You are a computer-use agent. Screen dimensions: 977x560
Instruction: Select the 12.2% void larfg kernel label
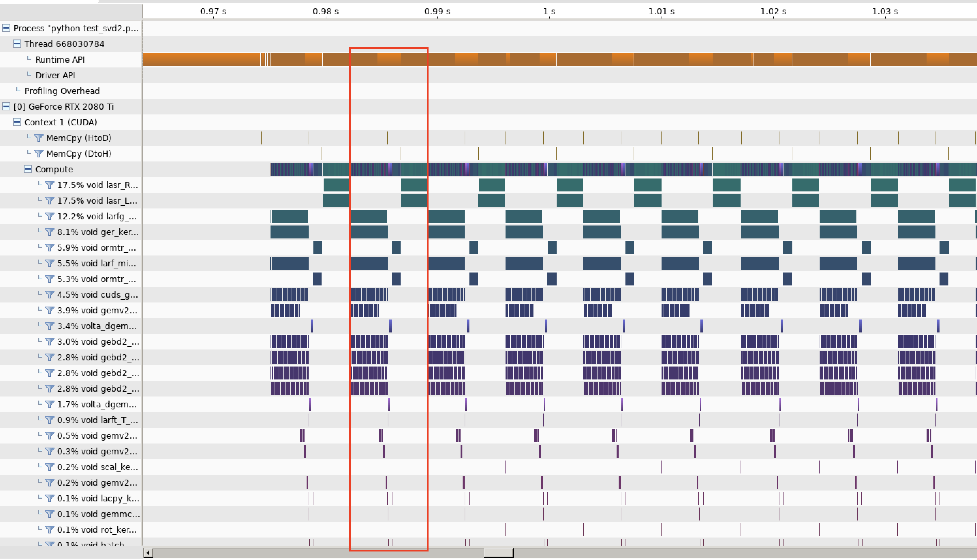(x=96, y=216)
